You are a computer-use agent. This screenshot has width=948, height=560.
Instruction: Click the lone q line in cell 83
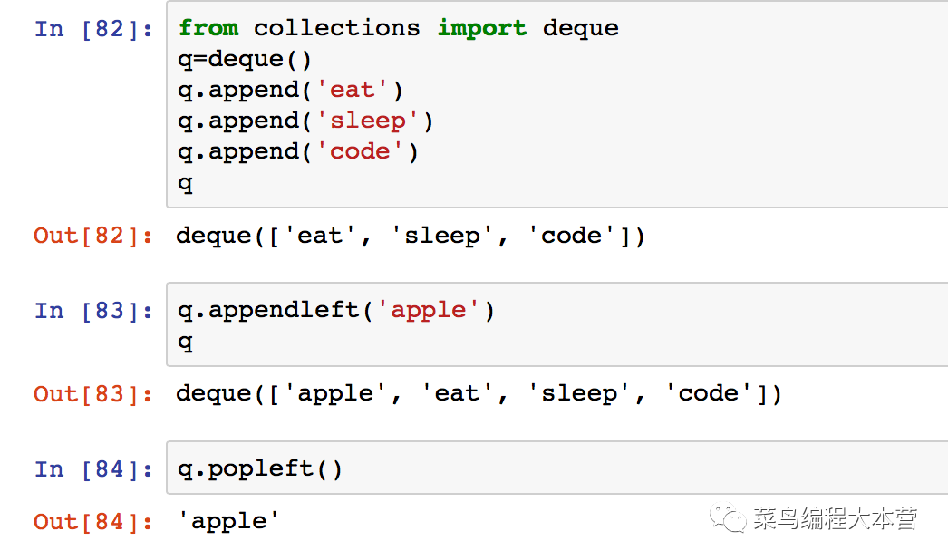186,343
